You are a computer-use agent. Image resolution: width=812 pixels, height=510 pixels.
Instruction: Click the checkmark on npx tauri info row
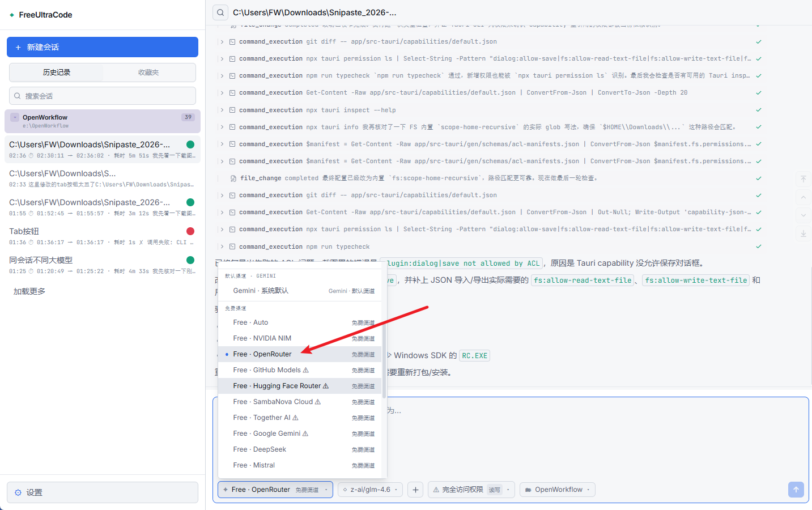759,127
